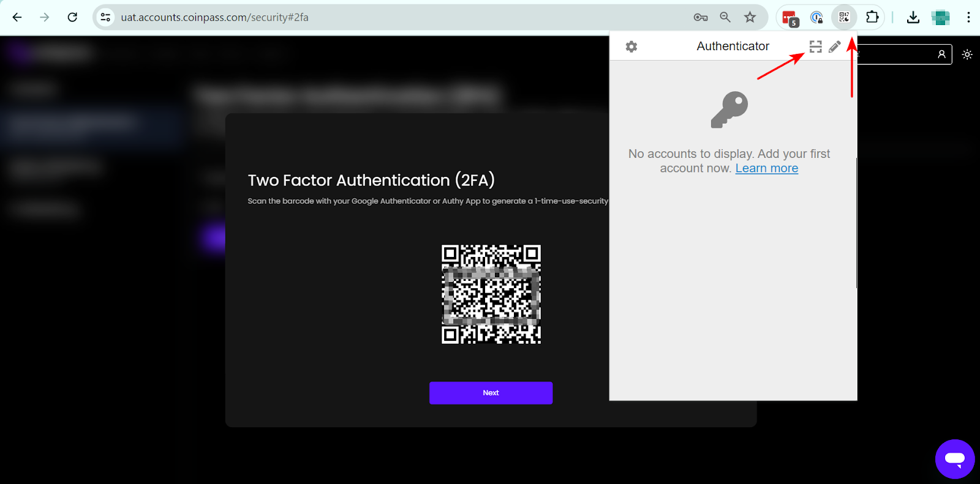Open the browser downloads icon
The width and height of the screenshot is (980, 484).
pyautogui.click(x=913, y=17)
